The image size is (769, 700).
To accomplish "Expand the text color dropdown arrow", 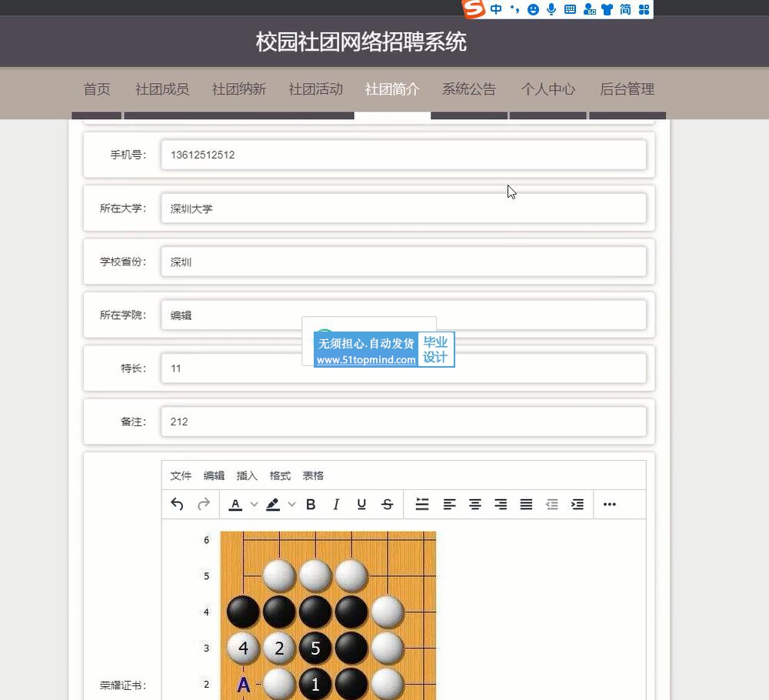I will (254, 505).
